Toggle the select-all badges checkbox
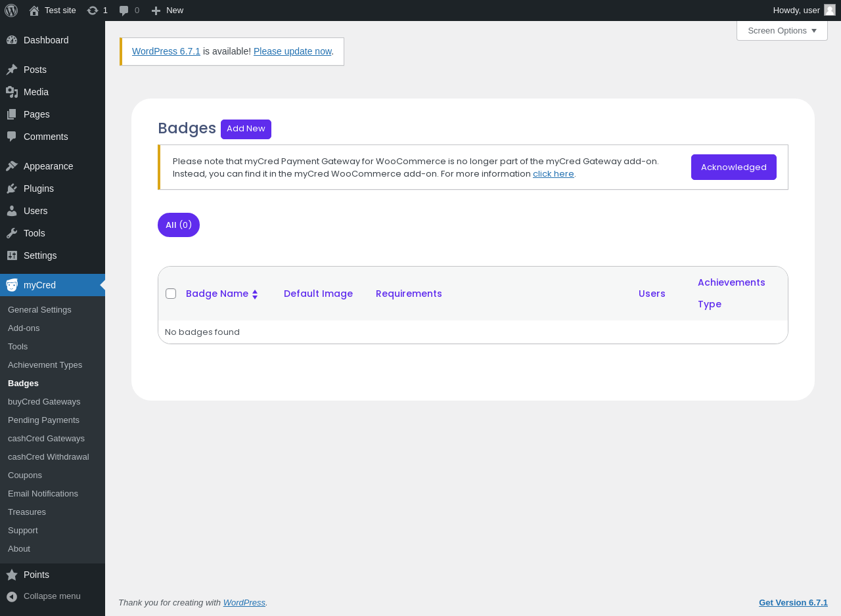 click(171, 294)
